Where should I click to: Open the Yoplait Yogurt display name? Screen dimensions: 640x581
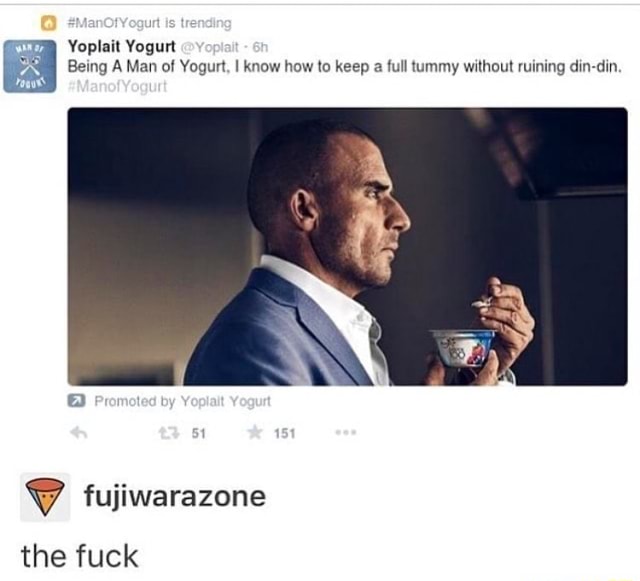click(x=121, y=46)
